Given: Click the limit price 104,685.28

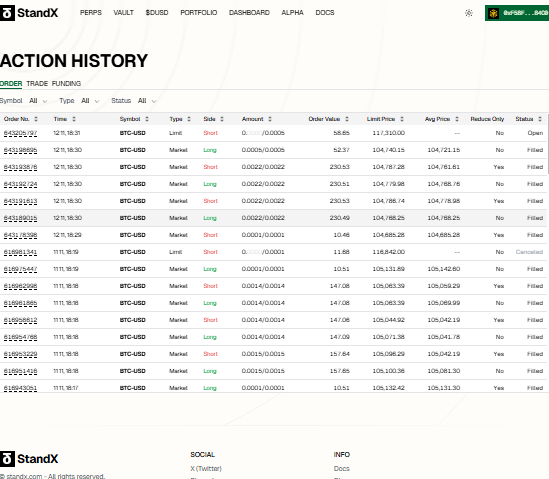Looking at the screenshot, I should point(388,235).
